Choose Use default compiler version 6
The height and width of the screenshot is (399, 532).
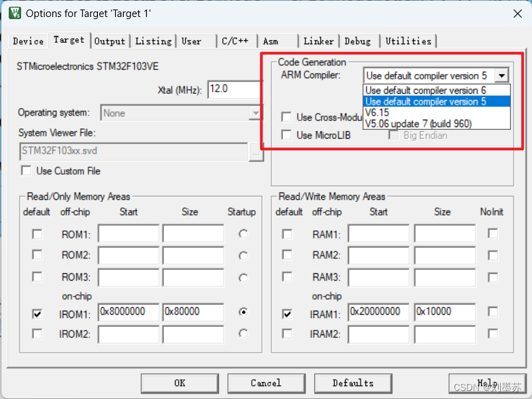436,90
